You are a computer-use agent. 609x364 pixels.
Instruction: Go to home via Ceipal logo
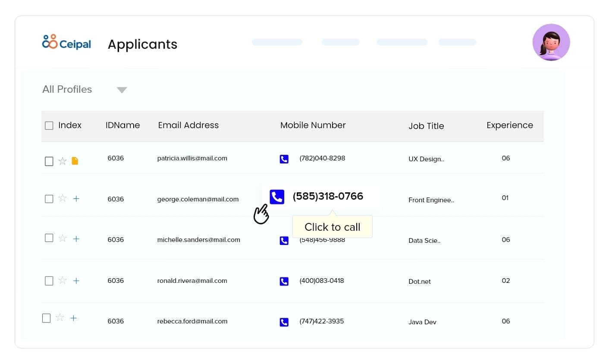coord(66,43)
